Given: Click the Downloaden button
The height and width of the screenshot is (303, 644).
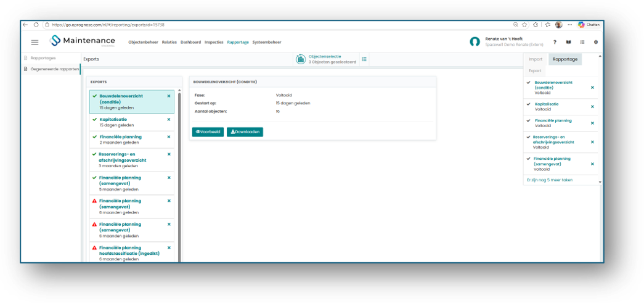Looking at the screenshot, I should [x=245, y=132].
